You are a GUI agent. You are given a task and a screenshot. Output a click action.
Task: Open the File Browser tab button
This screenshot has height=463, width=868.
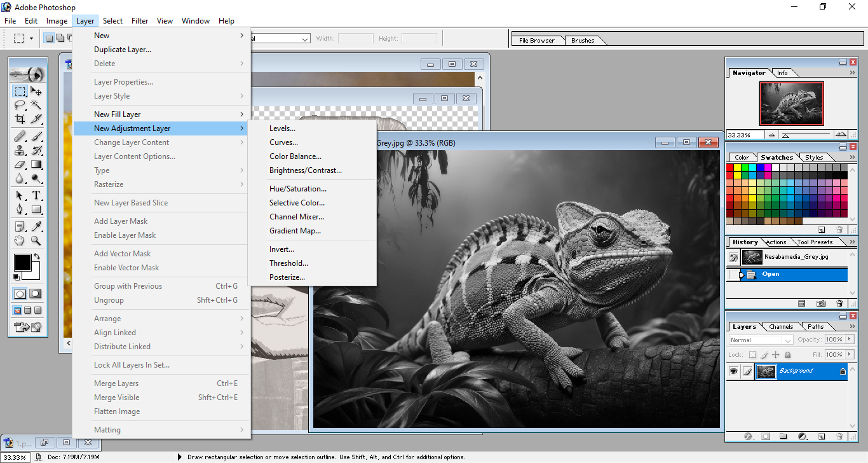(537, 41)
